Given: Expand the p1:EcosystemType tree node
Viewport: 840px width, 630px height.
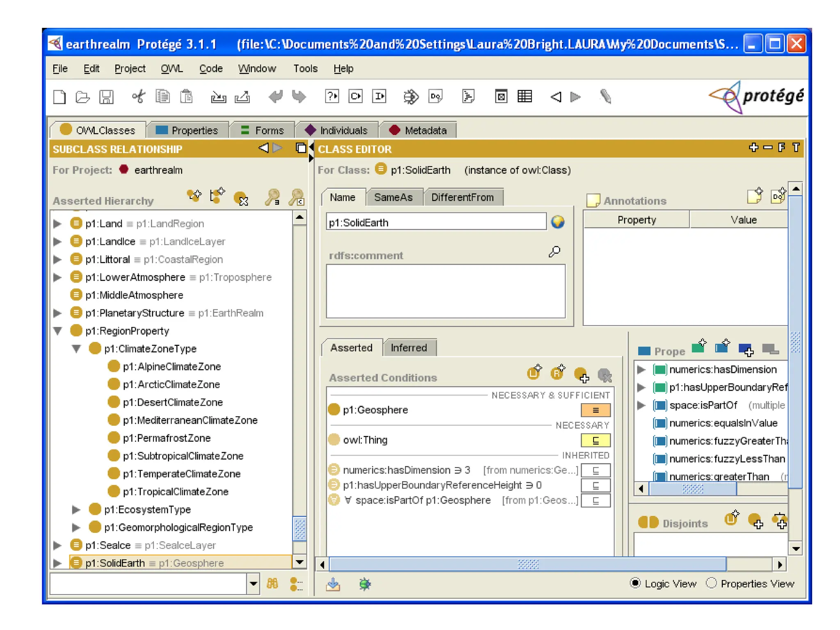Looking at the screenshot, I should 76,509.
